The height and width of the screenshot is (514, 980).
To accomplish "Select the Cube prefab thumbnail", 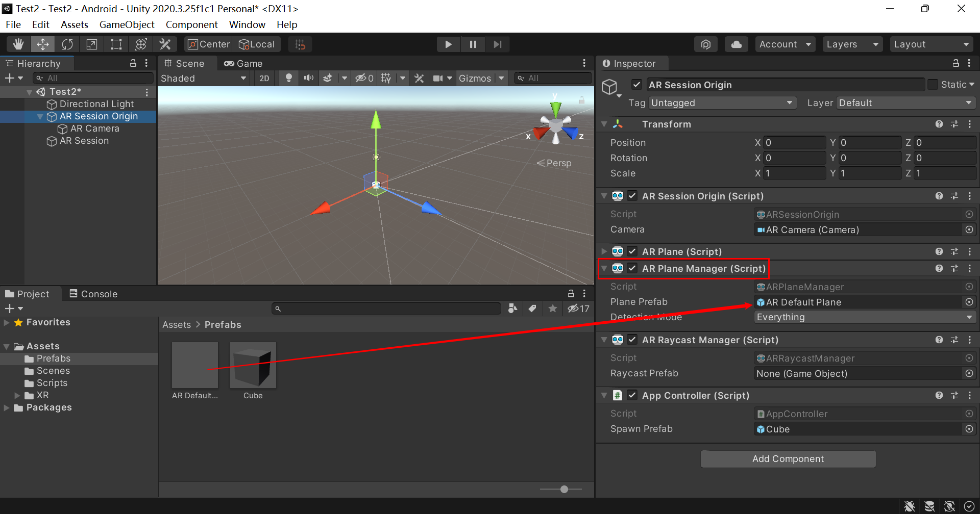I will coord(253,365).
